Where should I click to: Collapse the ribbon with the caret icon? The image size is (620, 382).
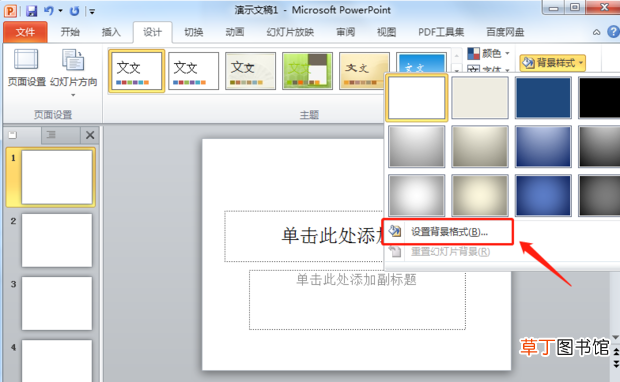tap(596, 32)
